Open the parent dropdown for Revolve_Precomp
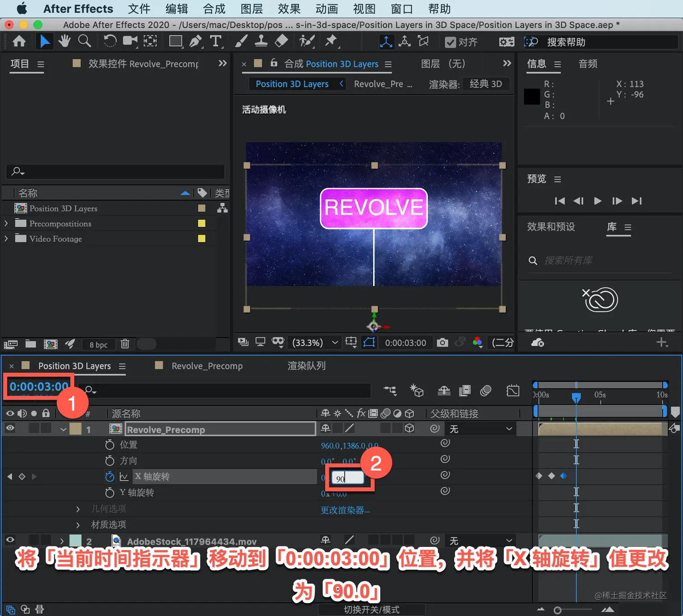 click(x=480, y=428)
